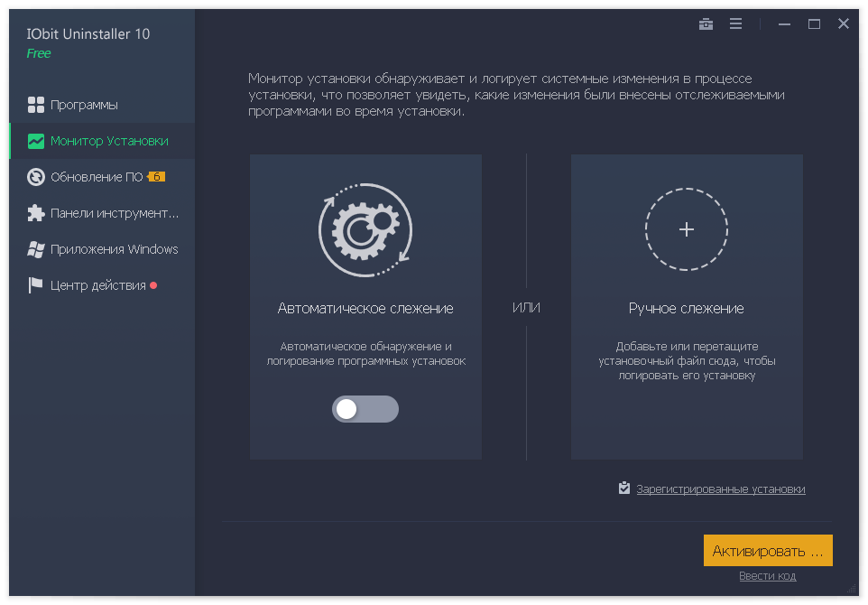The height and width of the screenshot is (605, 868).
Task: Maximize the IObit Uninstaller window
Action: 814,23
